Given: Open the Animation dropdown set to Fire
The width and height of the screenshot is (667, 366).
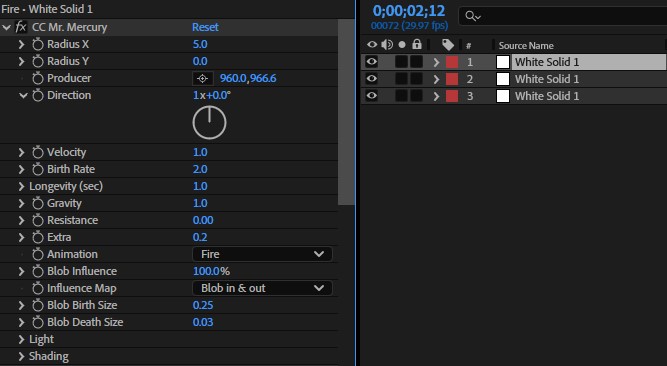Looking at the screenshot, I should coord(262,254).
